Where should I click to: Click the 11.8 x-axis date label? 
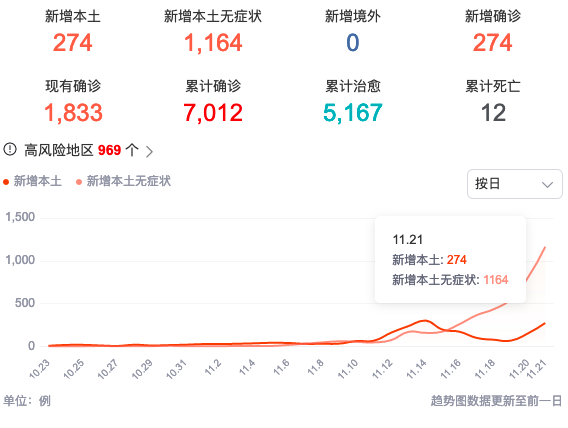(316, 367)
